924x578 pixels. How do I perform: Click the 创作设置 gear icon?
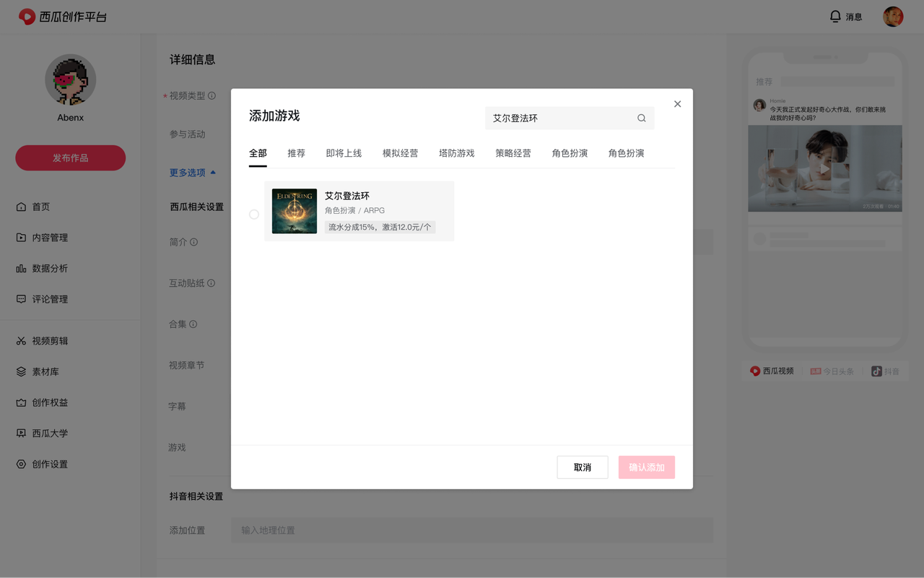click(x=21, y=465)
